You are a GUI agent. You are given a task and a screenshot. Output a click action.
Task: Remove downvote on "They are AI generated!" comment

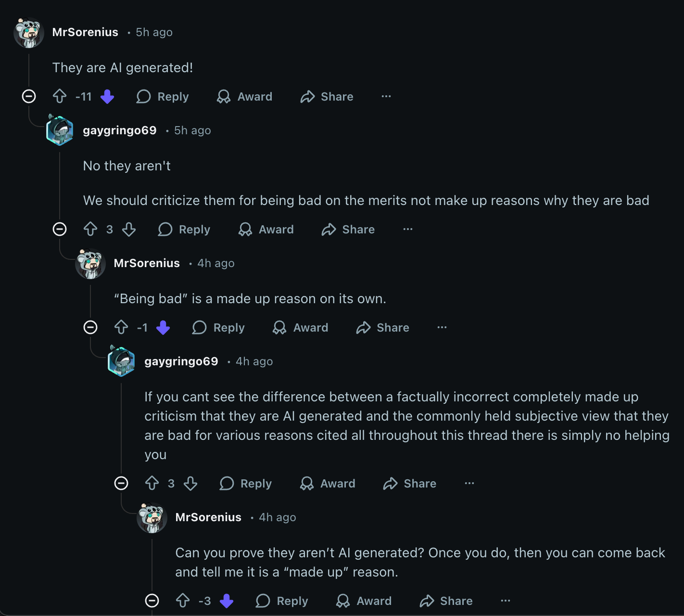[x=107, y=97]
